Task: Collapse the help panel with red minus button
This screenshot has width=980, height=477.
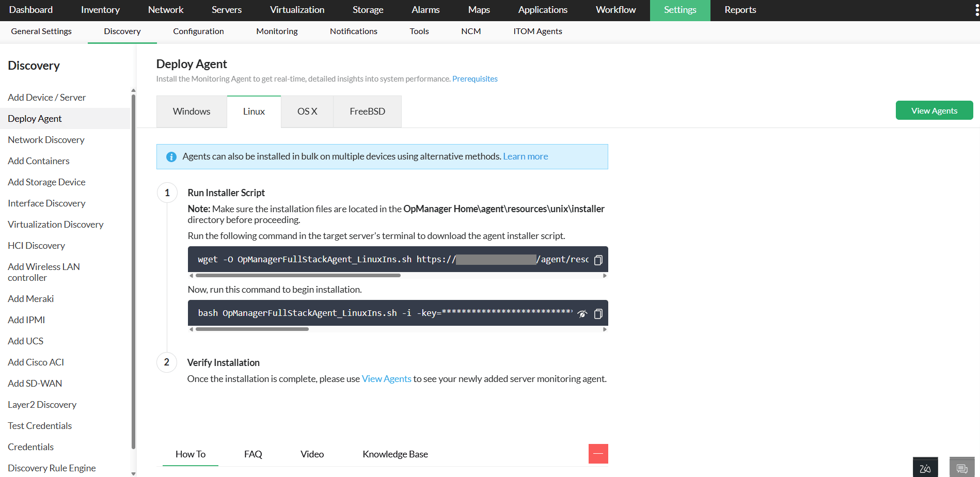Action: click(598, 454)
